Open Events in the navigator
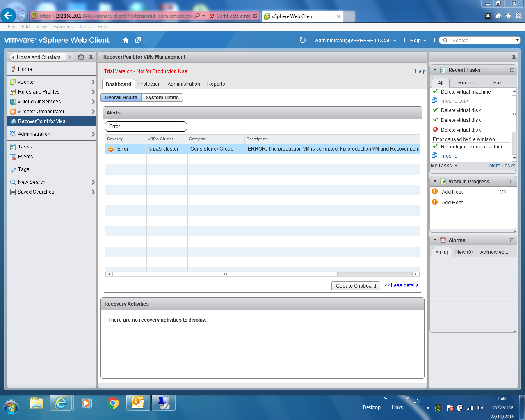The width and height of the screenshot is (525, 420). [52, 157]
